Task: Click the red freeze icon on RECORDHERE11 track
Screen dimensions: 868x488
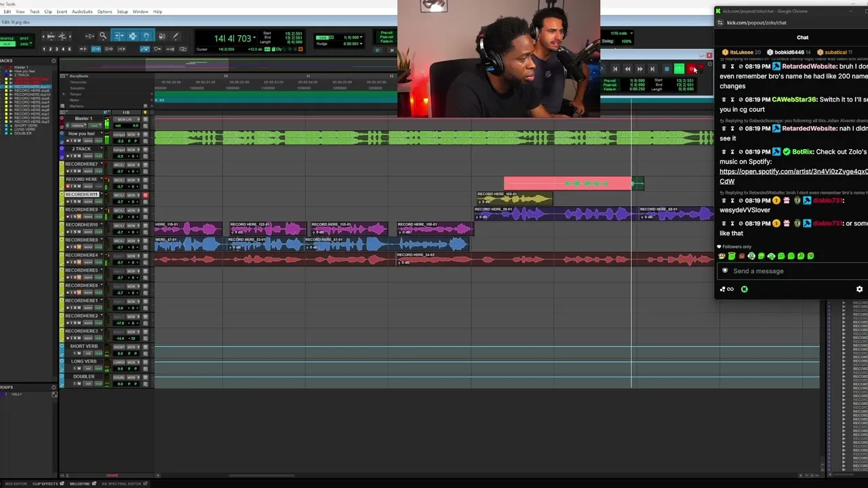Action: (x=145, y=195)
